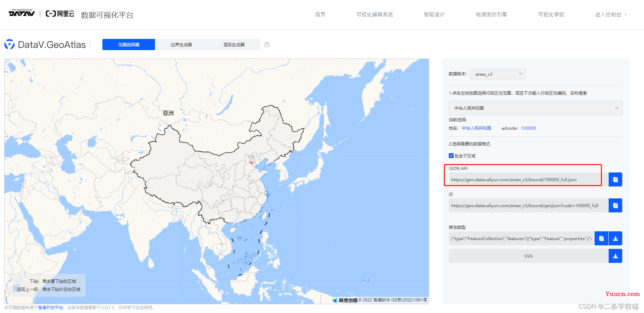Click the FeatureCollection text field
Image resolution: width=644 pixels, height=313 pixels.
coord(521,238)
